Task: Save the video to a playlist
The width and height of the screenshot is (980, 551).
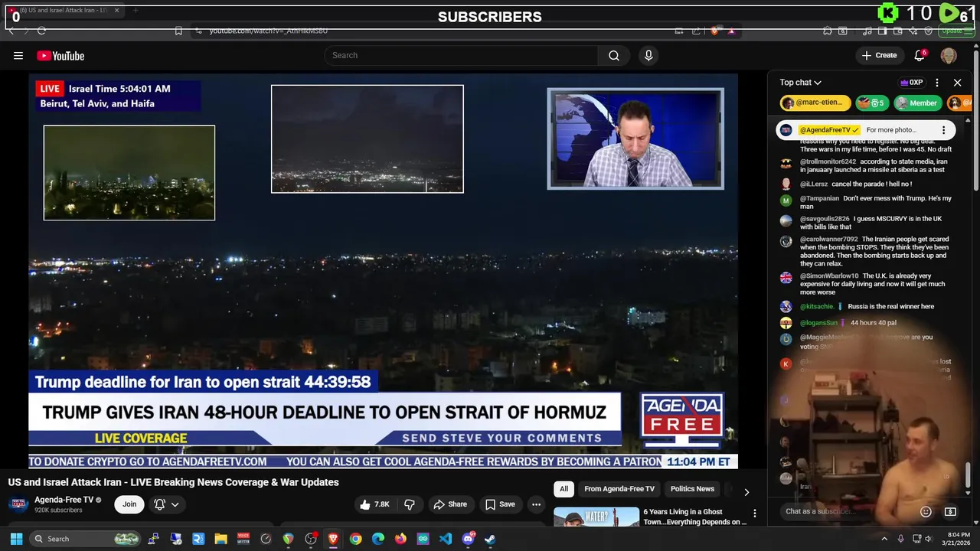Action: tap(500, 504)
